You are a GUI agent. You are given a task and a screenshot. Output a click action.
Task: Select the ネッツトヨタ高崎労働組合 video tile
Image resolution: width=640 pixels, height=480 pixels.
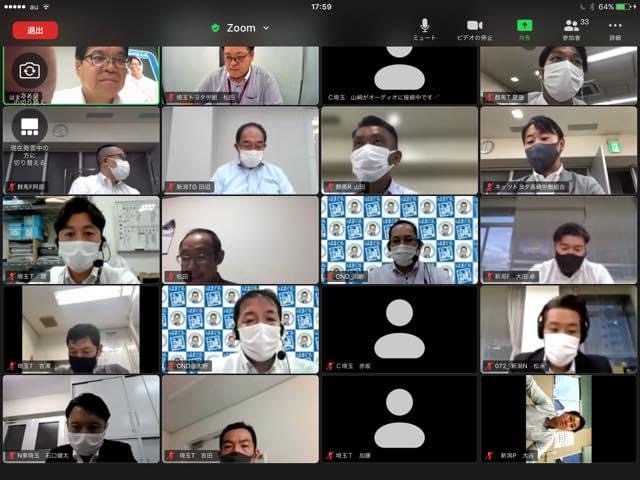pos(558,150)
